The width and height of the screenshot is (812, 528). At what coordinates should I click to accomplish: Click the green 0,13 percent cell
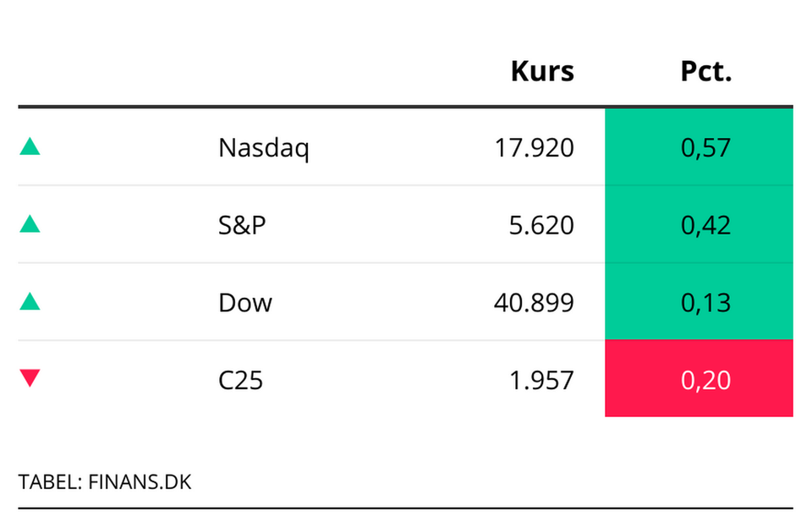699,302
